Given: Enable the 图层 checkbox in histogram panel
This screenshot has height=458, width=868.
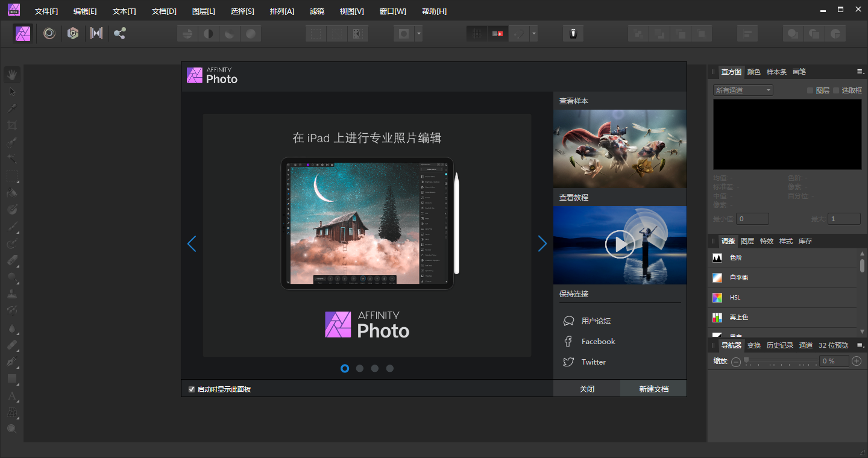Looking at the screenshot, I should click(x=810, y=90).
